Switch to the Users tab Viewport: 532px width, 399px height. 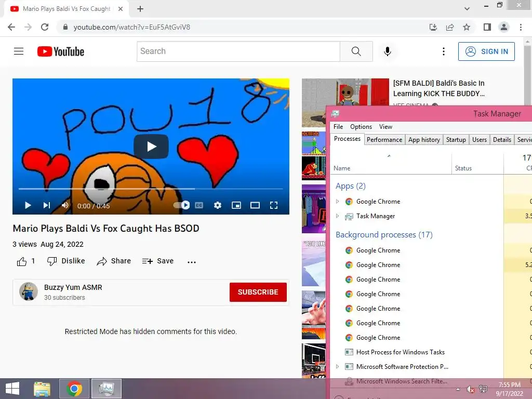[x=480, y=139]
